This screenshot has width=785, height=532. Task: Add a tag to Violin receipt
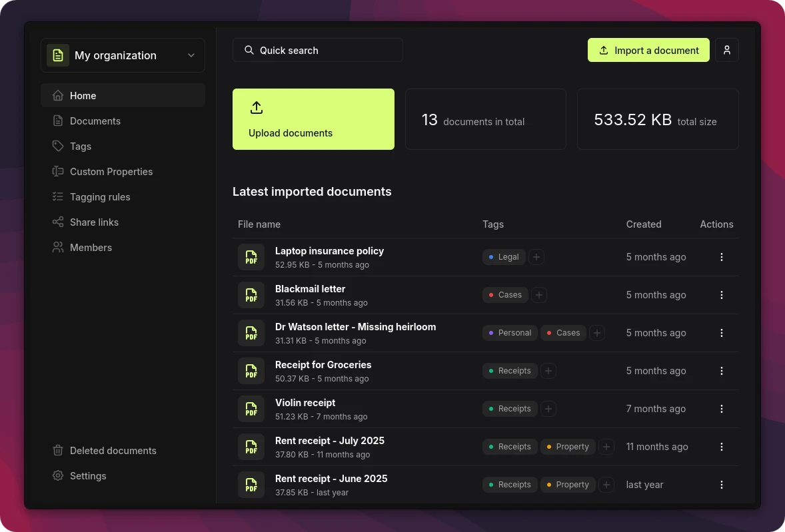pyautogui.click(x=548, y=409)
